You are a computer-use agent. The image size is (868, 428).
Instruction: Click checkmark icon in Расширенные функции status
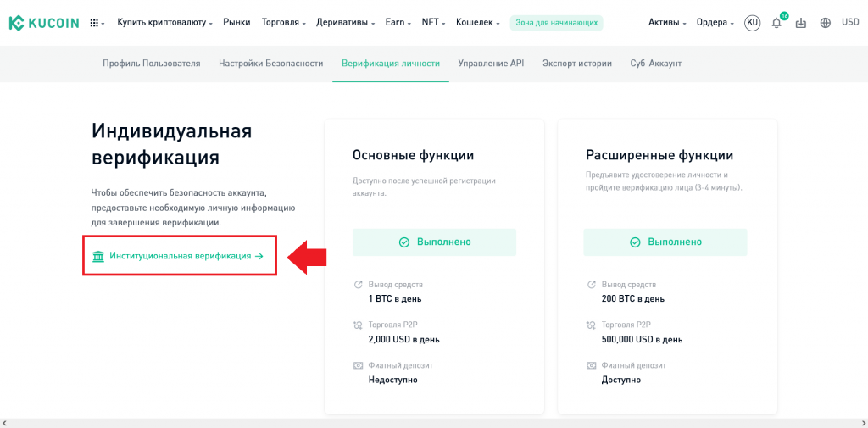click(636, 242)
